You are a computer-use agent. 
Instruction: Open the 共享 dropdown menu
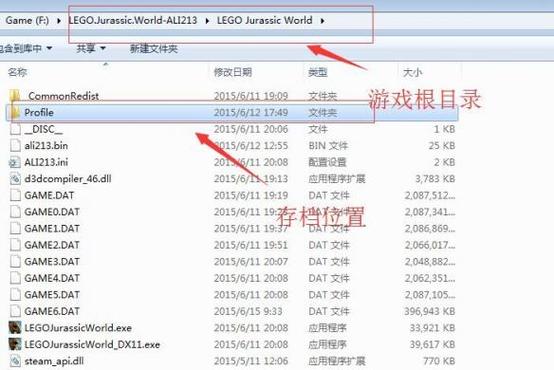tap(91, 48)
